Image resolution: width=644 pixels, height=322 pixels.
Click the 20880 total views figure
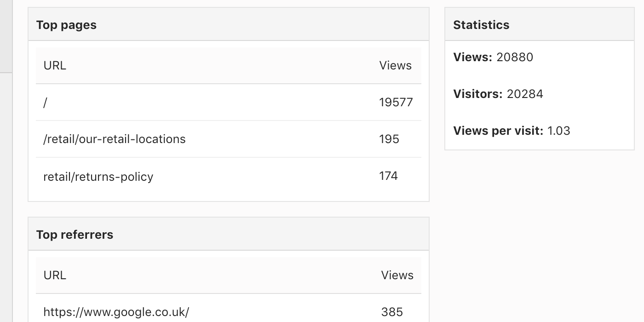coord(515,57)
